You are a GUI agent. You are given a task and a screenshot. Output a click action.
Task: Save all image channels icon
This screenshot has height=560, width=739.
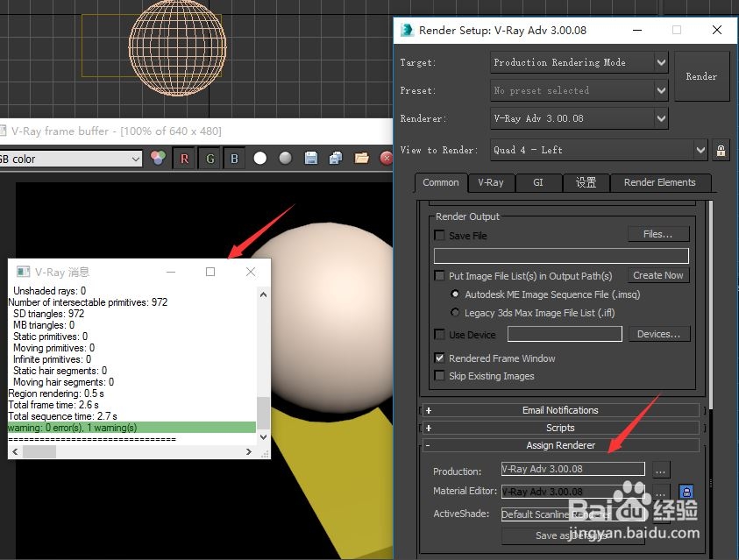(x=336, y=159)
